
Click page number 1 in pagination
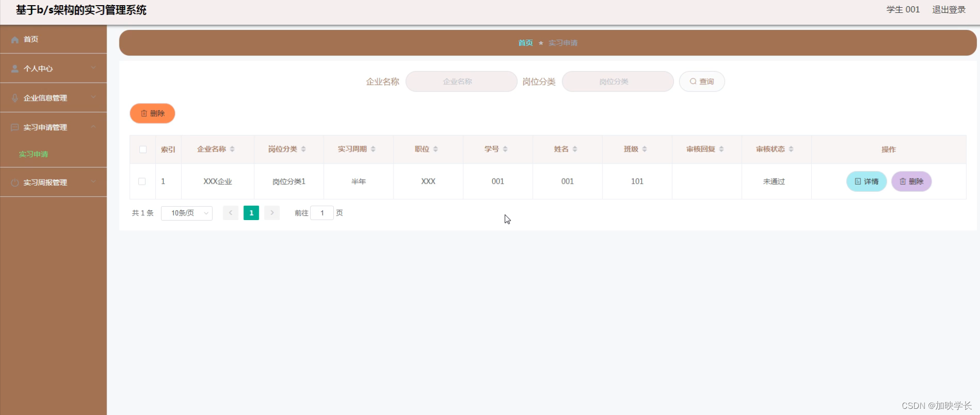pyautogui.click(x=251, y=213)
